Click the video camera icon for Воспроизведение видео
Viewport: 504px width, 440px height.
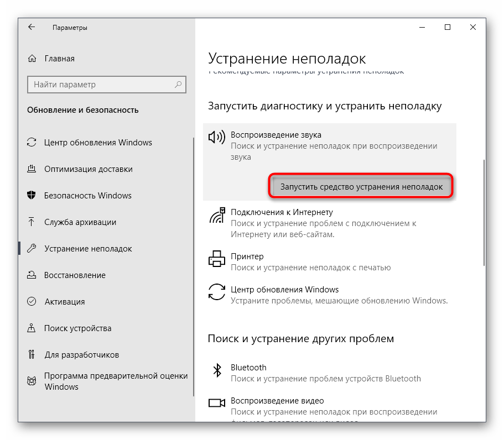[x=217, y=403]
